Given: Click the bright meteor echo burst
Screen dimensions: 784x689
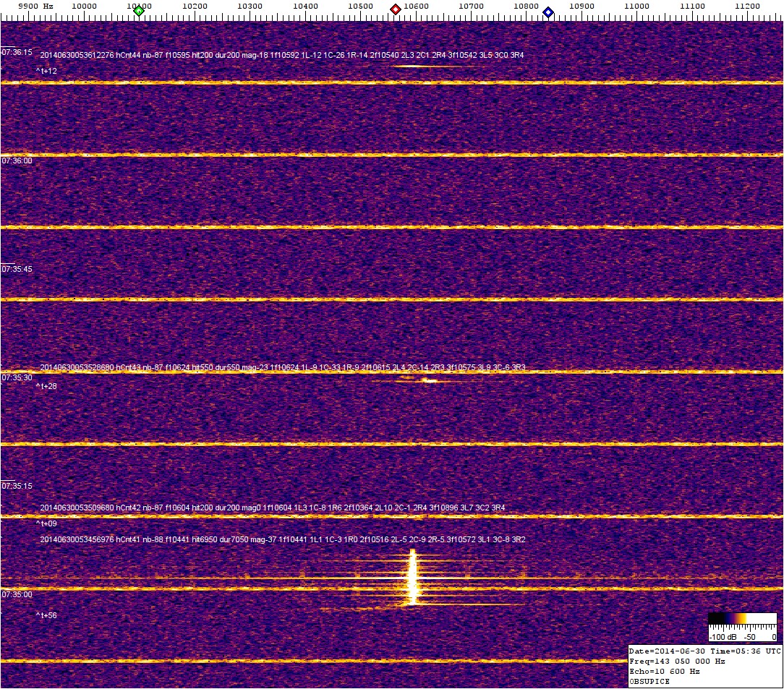Looking at the screenshot, I should (413, 578).
